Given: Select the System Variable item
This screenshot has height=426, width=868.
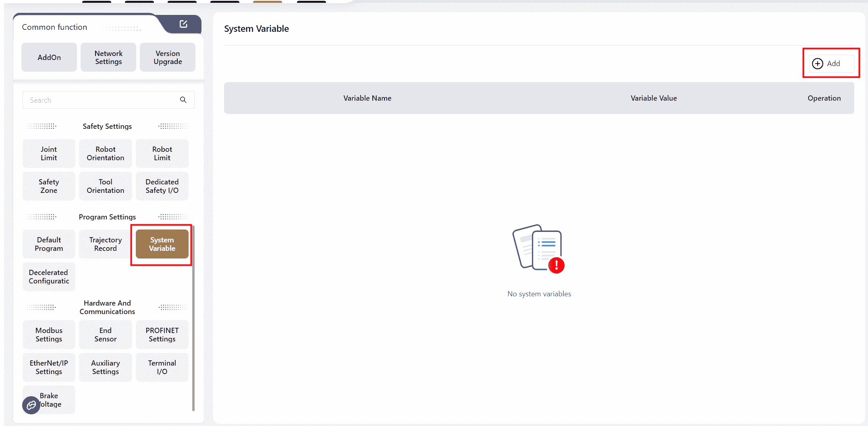Looking at the screenshot, I should tap(162, 244).
